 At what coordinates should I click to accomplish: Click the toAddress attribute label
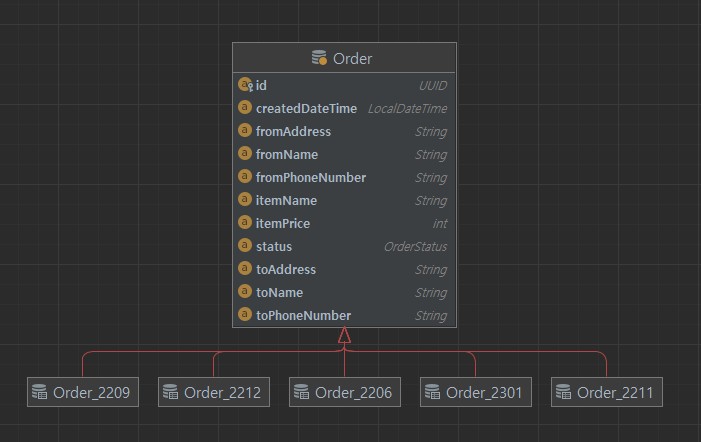tap(286, 269)
